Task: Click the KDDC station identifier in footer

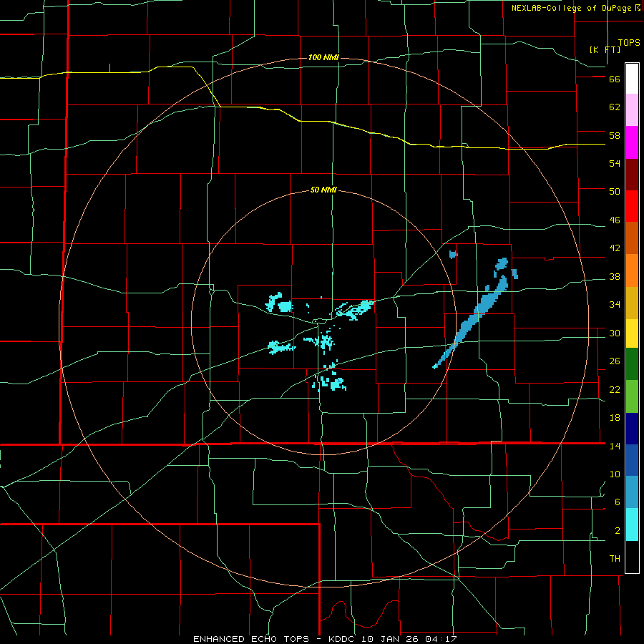Action: (x=343, y=639)
